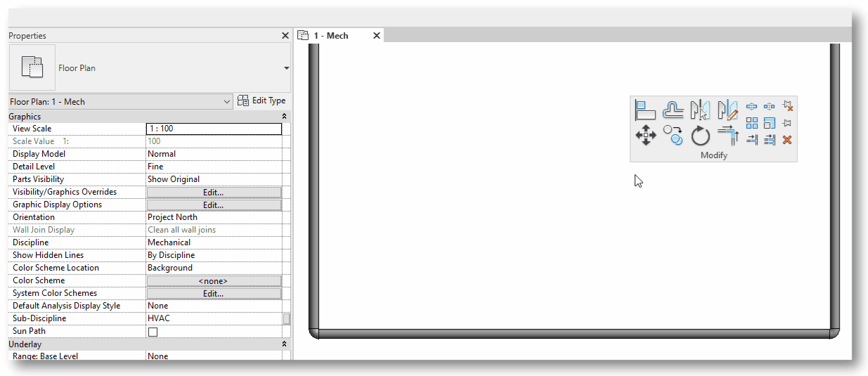868x376 pixels.
Task: Click Edit for System Color Schemes
Action: (x=214, y=293)
